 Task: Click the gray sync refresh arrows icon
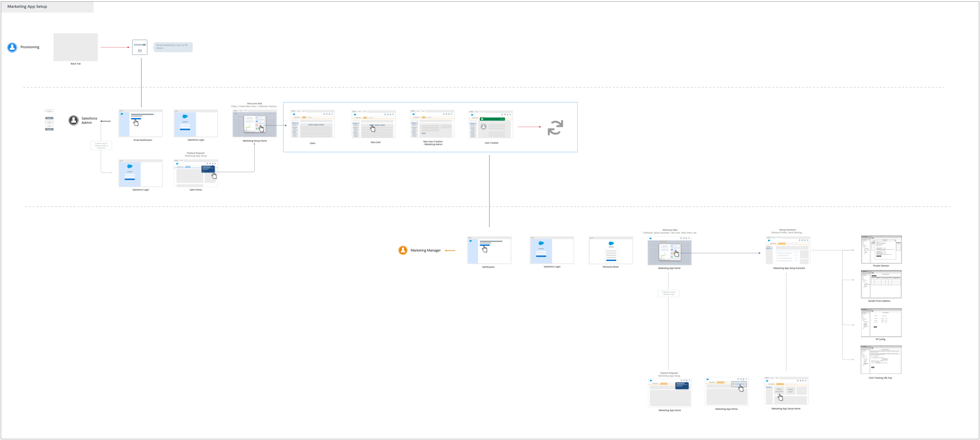(555, 128)
